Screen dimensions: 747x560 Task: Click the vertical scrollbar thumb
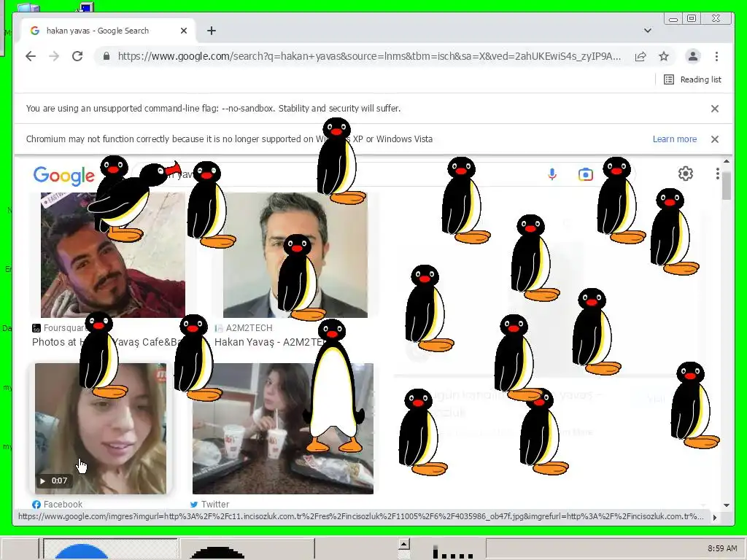pos(726,184)
